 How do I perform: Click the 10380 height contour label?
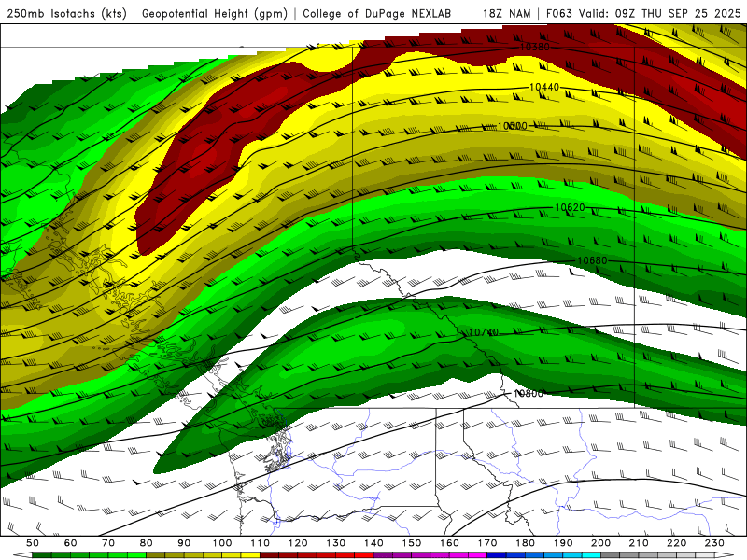pyautogui.click(x=534, y=47)
